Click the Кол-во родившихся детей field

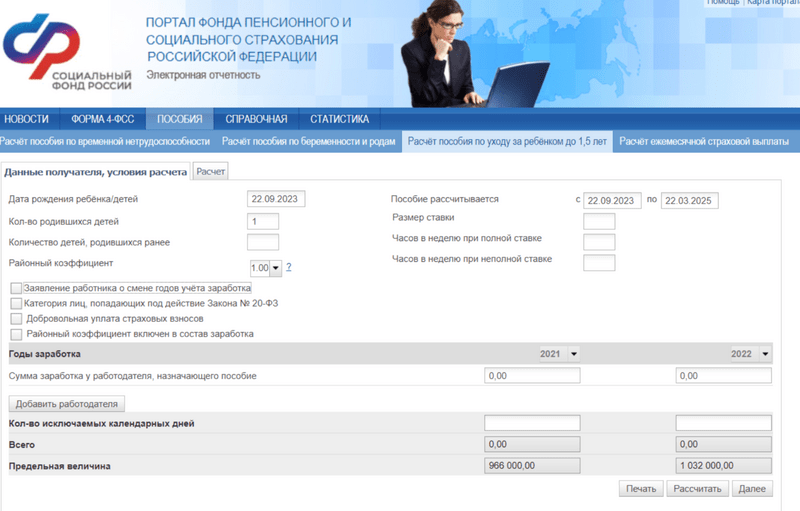263,221
